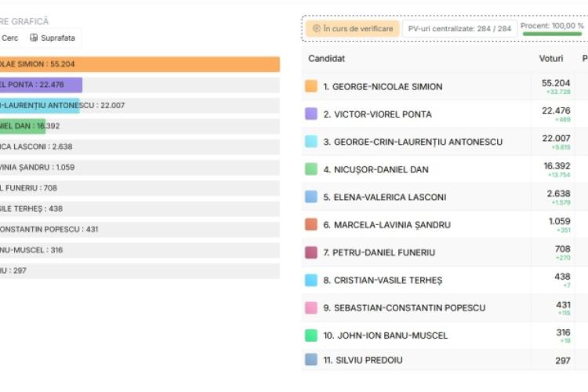Click the purple swatch beside Victor-Viorel Ponta
The height and width of the screenshot is (392, 588).
[311, 114]
